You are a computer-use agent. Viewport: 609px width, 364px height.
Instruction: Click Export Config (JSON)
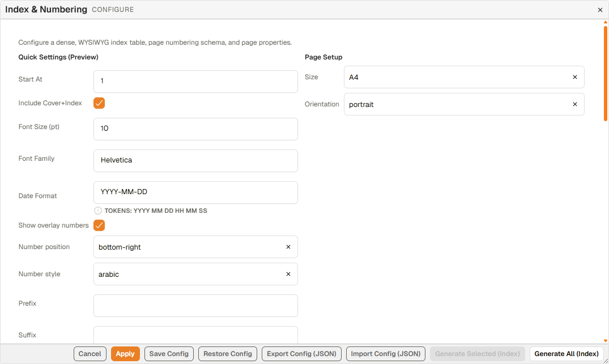tap(301, 354)
